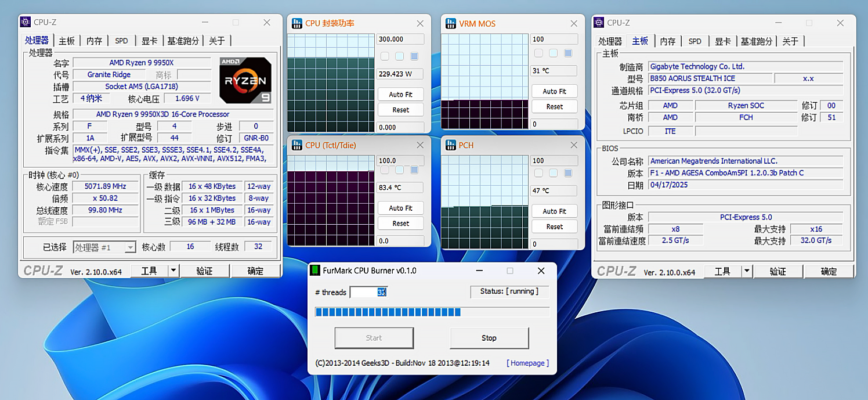Click the FurMark blue progress bar
The image size is (868, 400).
click(388, 312)
